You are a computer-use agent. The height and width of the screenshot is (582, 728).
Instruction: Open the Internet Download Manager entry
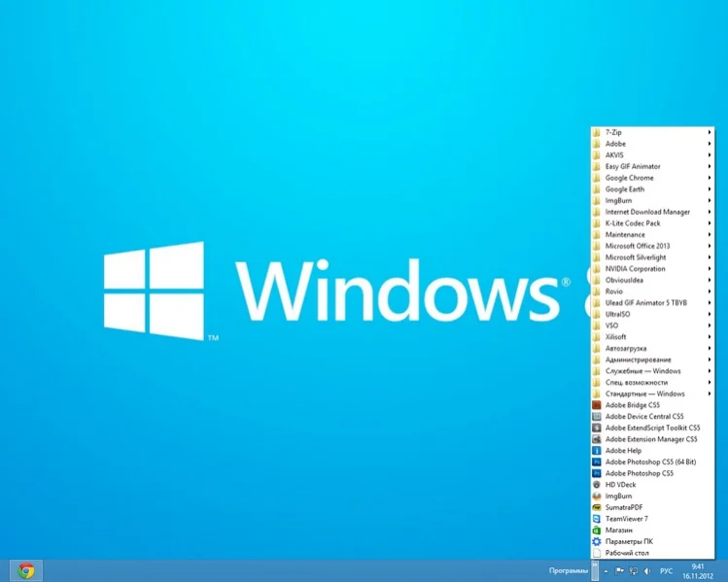pyautogui.click(x=652, y=212)
